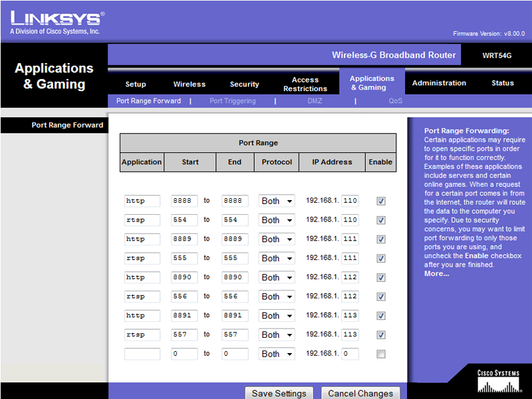Click the Protocol column header
Viewport: 532px width, 399px height.
click(277, 162)
